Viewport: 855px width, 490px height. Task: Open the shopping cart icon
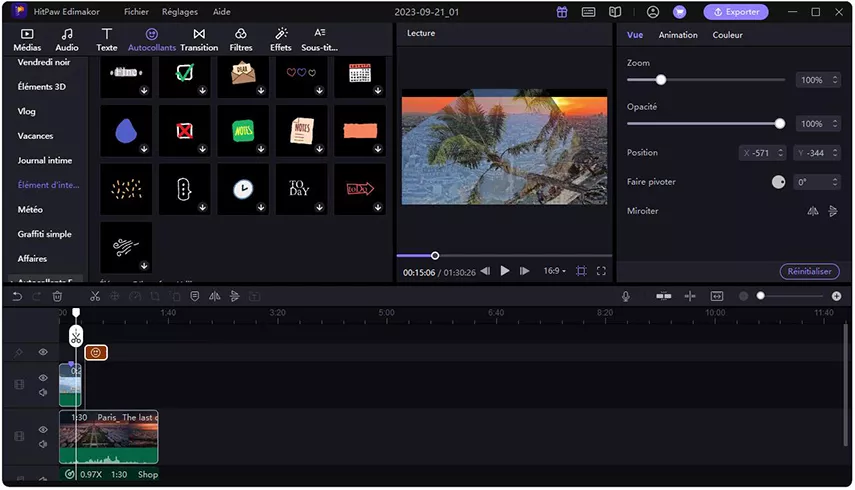679,12
